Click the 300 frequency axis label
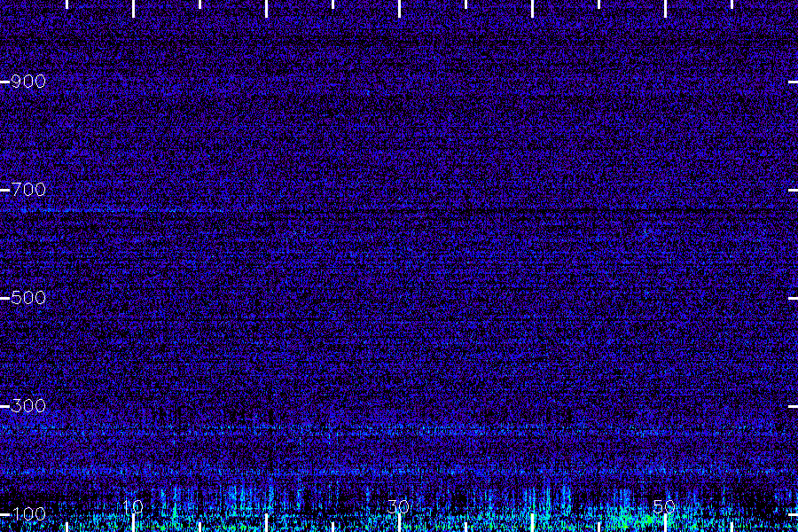The height and width of the screenshot is (532, 798). pyautogui.click(x=28, y=406)
